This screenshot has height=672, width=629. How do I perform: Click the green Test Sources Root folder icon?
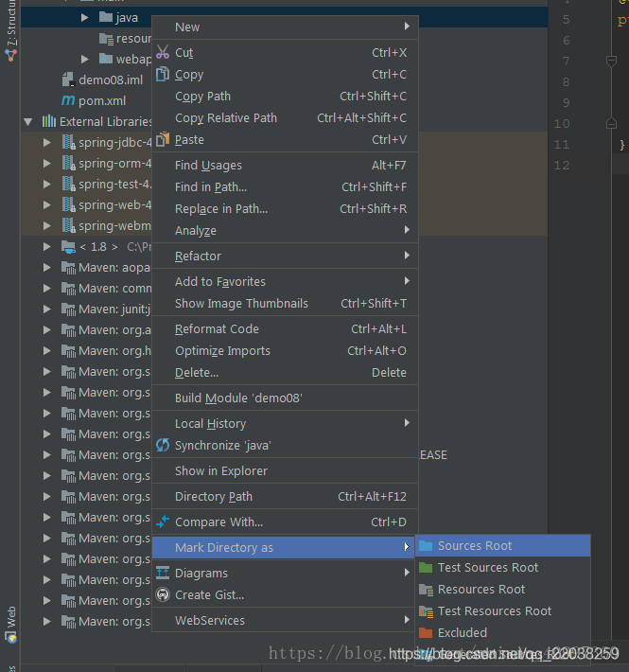426,568
